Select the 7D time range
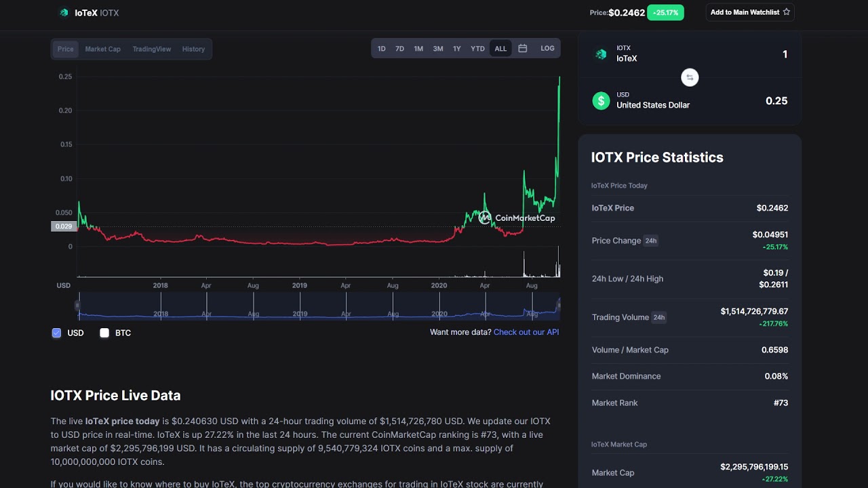Screen dimensions: 868x488 400,49
